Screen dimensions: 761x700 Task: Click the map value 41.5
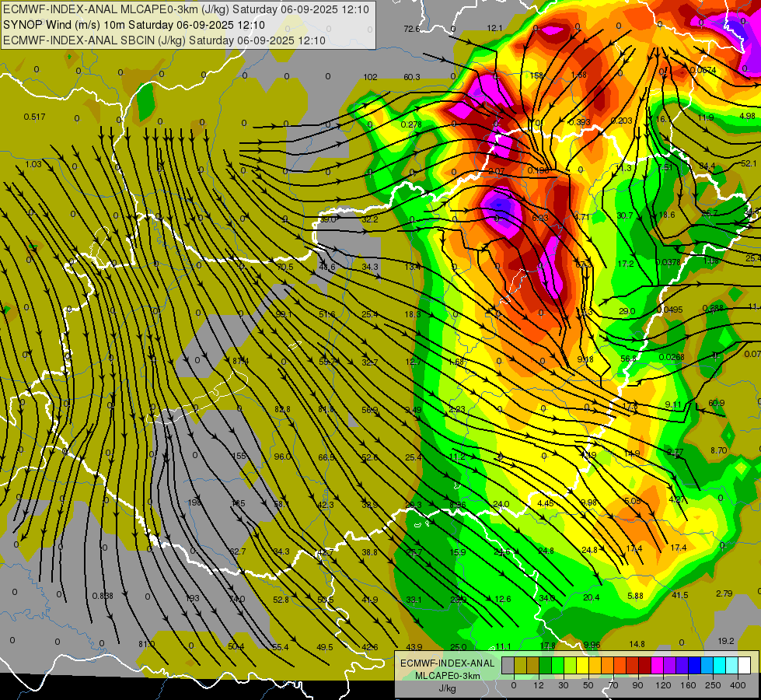click(680, 595)
